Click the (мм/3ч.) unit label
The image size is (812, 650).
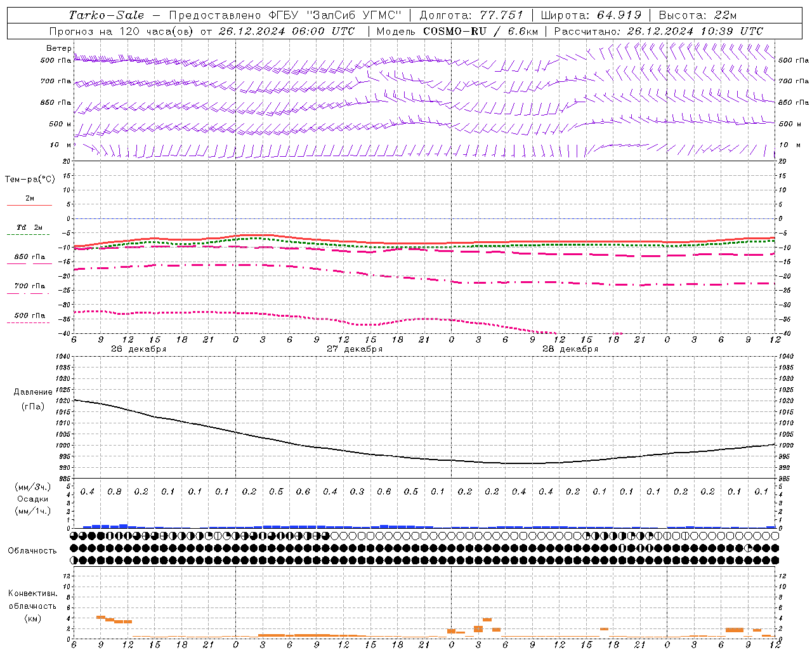click(33, 487)
